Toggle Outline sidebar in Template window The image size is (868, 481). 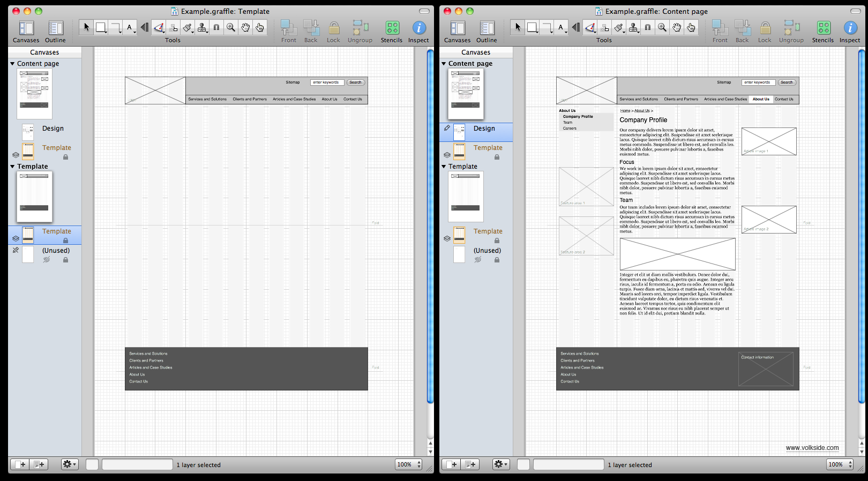pos(55,32)
